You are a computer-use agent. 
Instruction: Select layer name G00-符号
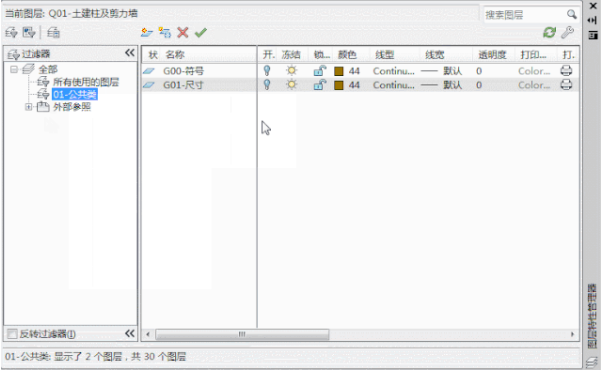183,71
